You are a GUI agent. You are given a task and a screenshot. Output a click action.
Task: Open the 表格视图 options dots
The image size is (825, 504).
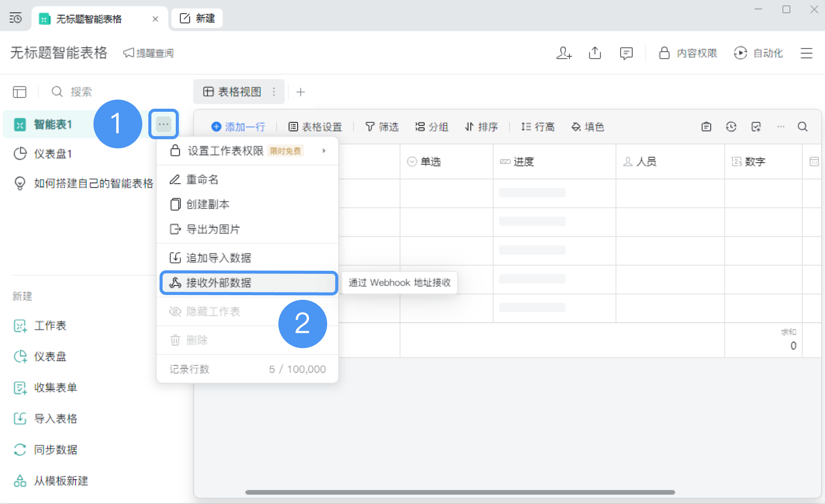click(x=274, y=91)
